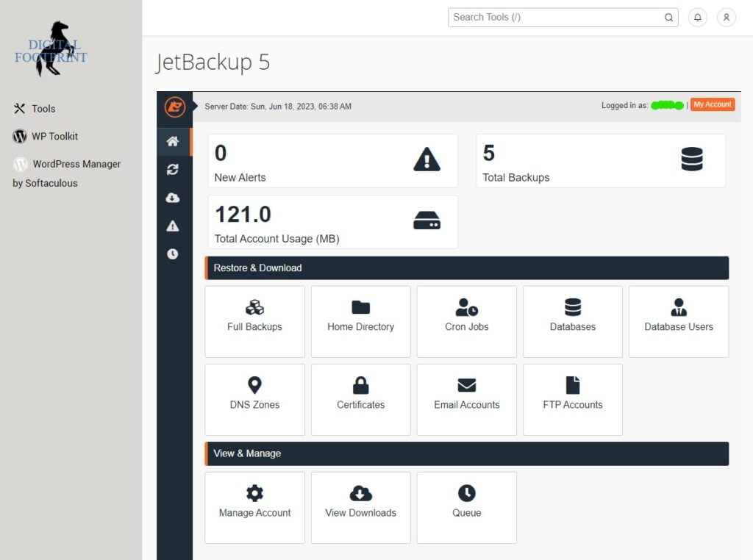The width and height of the screenshot is (753, 560).
Task: Open the Email Accounts envelope tile
Action: tap(467, 399)
